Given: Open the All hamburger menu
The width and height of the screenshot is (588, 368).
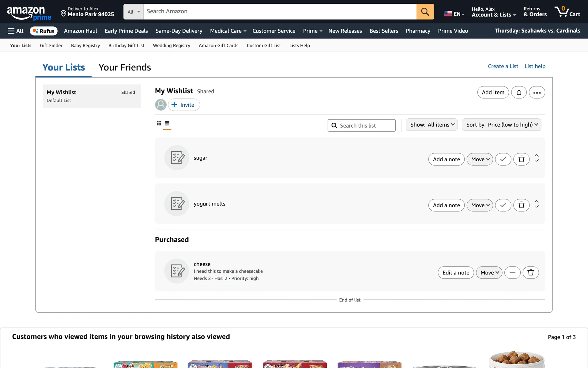Looking at the screenshot, I should click(x=16, y=31).
